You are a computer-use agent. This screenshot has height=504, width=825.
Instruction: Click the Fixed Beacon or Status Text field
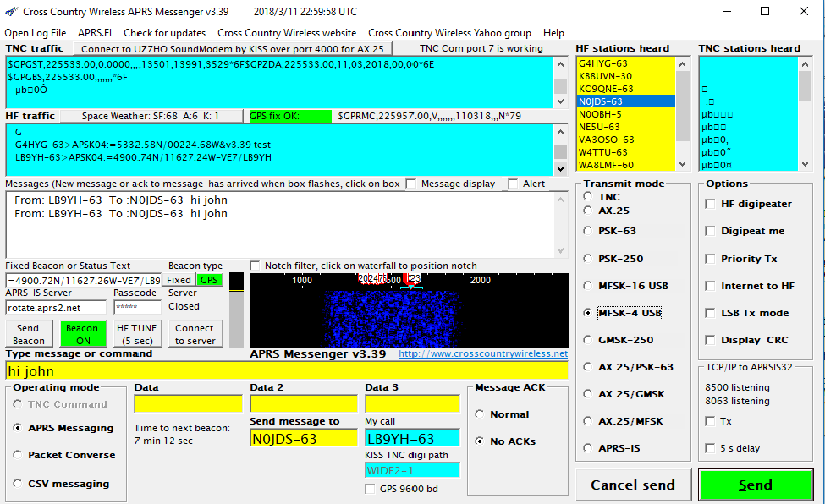[84, 281]
